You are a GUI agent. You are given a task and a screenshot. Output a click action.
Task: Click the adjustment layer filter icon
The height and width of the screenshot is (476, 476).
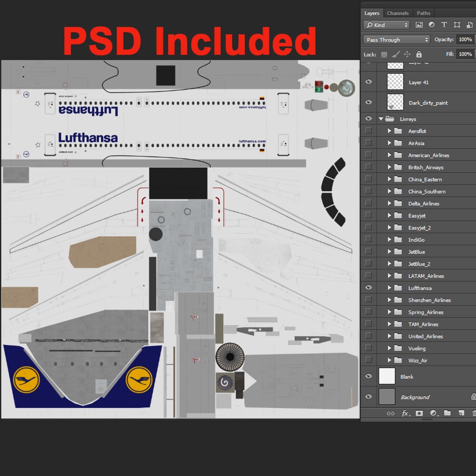pos(431,25)
